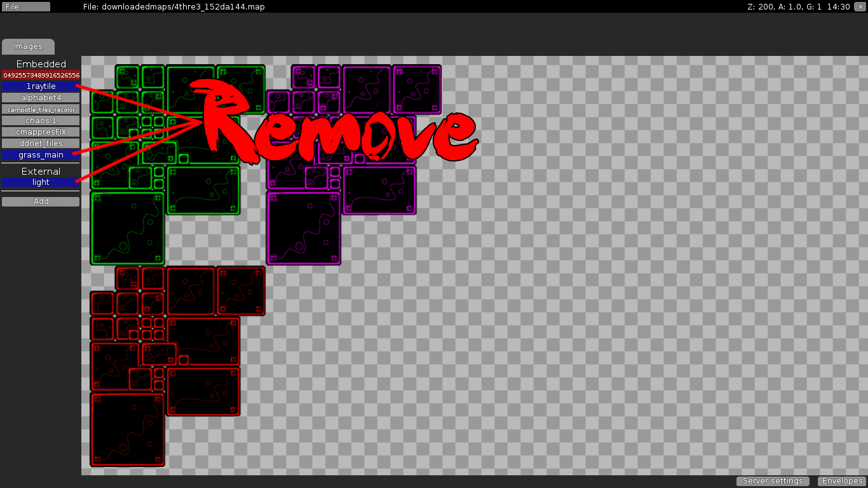Open Server settings panel
The width and height of the screenshot is (868, 488).
point(772,481)
